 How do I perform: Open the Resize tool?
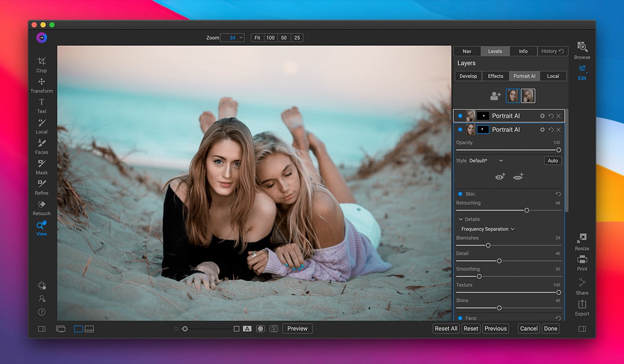pos(582,239)
